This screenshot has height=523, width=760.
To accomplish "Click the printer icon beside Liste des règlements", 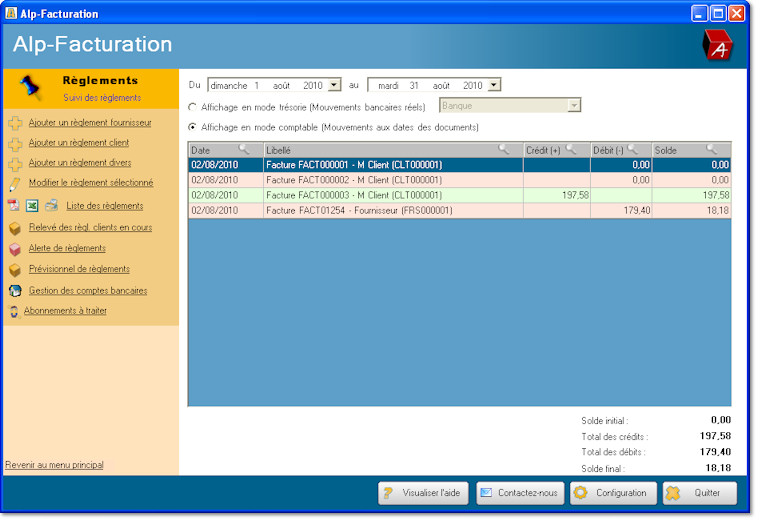I will [51, 205].
